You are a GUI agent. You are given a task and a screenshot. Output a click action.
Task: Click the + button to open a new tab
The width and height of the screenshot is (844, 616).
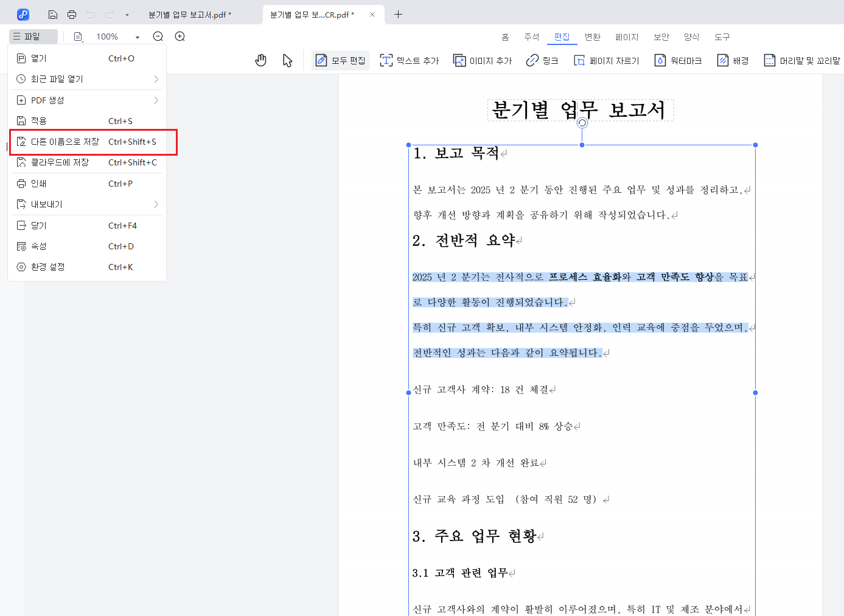pyautogui.click(x=399, y=14)
